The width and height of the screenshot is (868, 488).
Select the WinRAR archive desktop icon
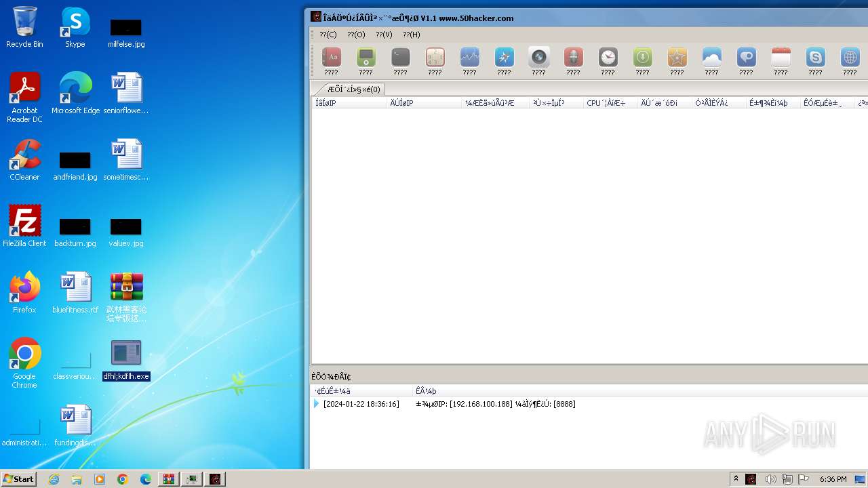point(126,297)
